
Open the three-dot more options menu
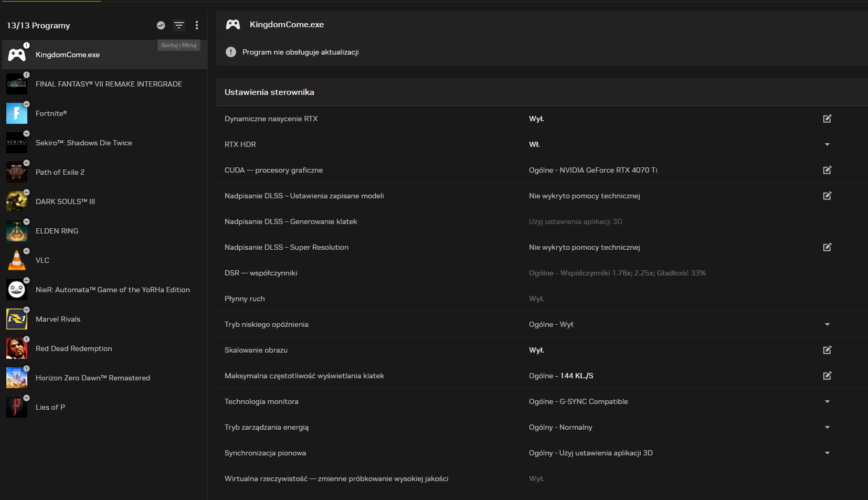(x=197, y=25)
